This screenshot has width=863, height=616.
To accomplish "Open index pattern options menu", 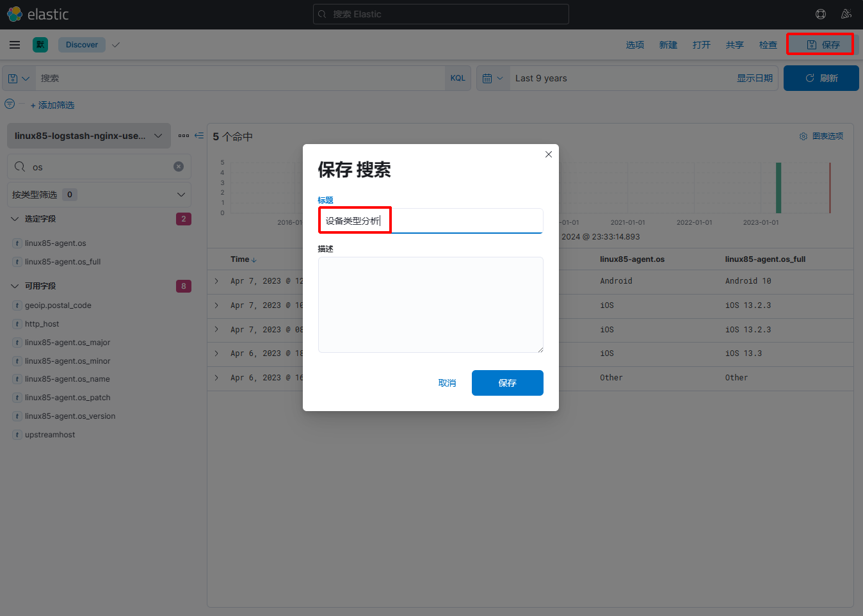I will coord(184,136).
